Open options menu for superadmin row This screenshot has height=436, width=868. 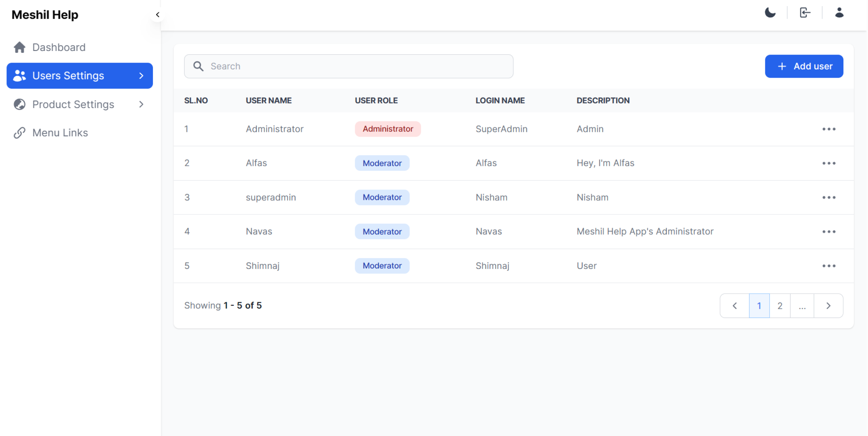pyautogui.click(x=829, y=197)
